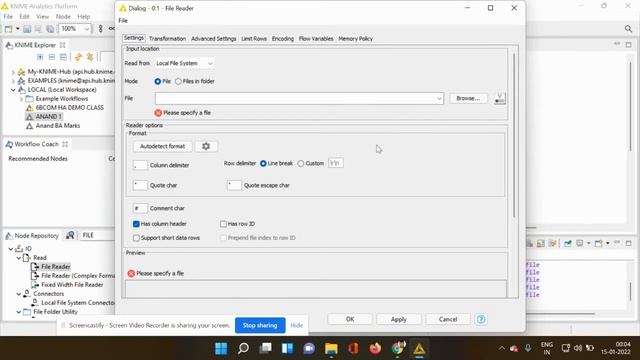Click Autodetect format button

[162, 146]
